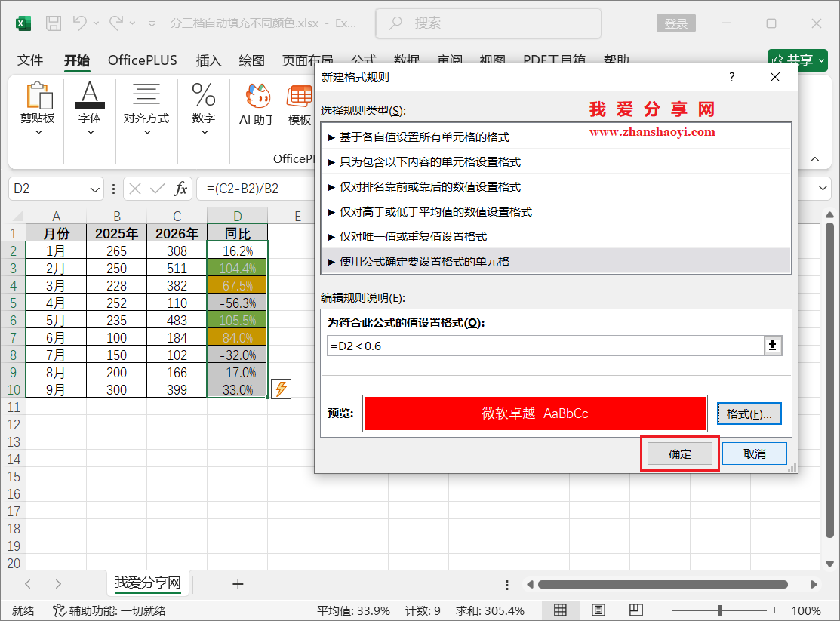This screenshot has height=621, width=840.
Task: Open the Undo history dropdown arrow
Action: 97,23
